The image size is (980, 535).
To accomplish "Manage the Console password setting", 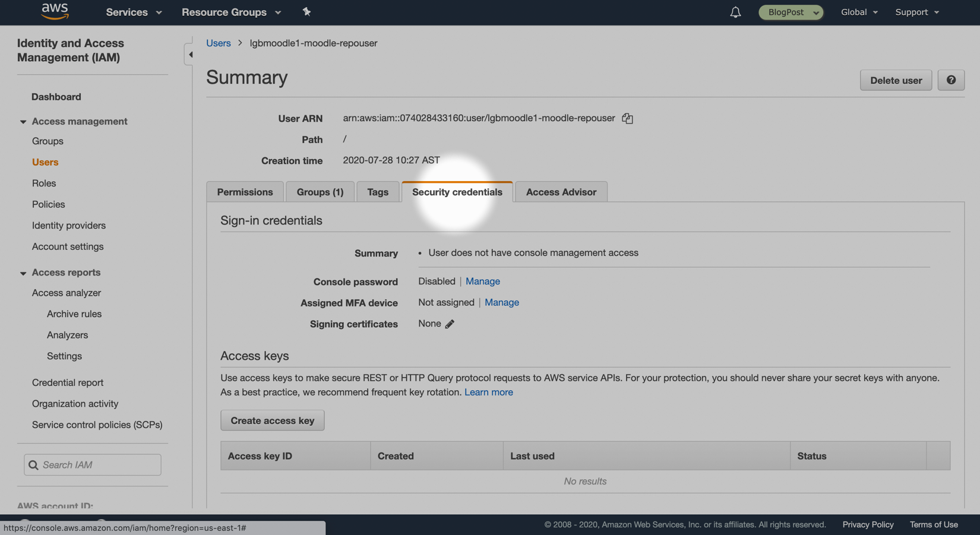I will 483,281.
